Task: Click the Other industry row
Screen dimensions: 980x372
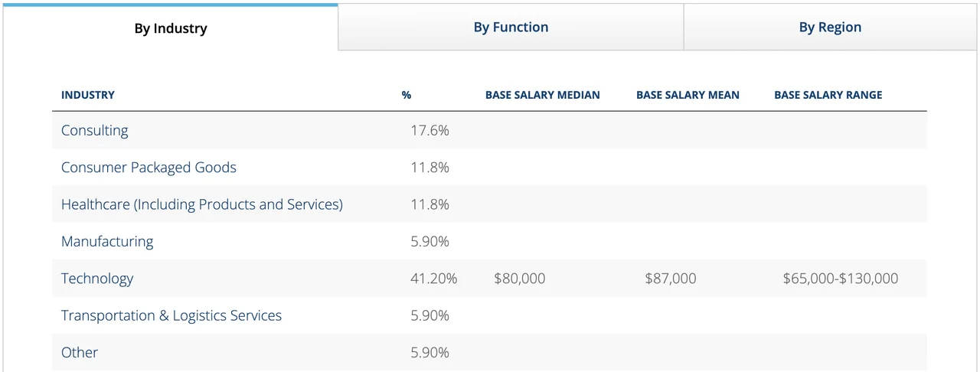Action: [80, 353]
